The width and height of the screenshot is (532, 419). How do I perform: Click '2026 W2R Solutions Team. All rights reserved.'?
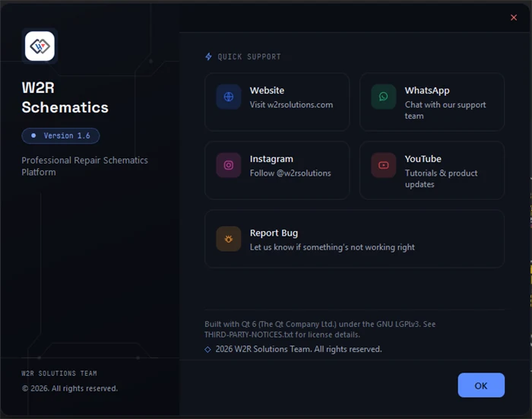pos(299,349)
